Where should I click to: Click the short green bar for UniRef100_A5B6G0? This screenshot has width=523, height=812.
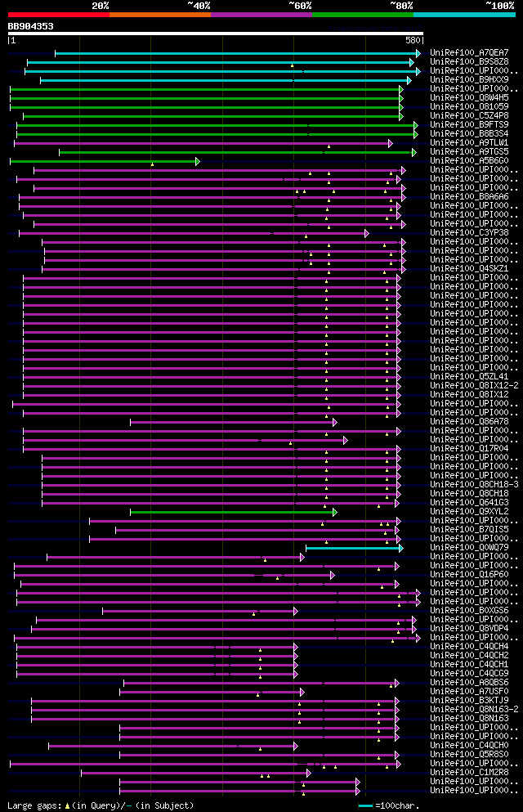[105, 162]
